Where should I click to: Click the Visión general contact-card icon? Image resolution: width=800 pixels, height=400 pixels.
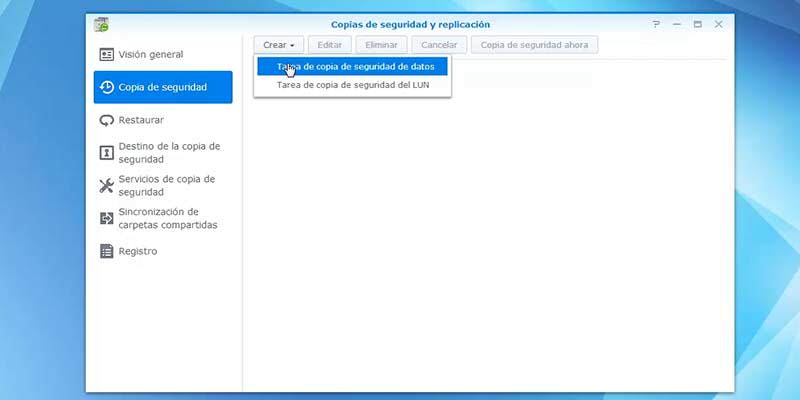pyautogui.click(x=107, y=55)
